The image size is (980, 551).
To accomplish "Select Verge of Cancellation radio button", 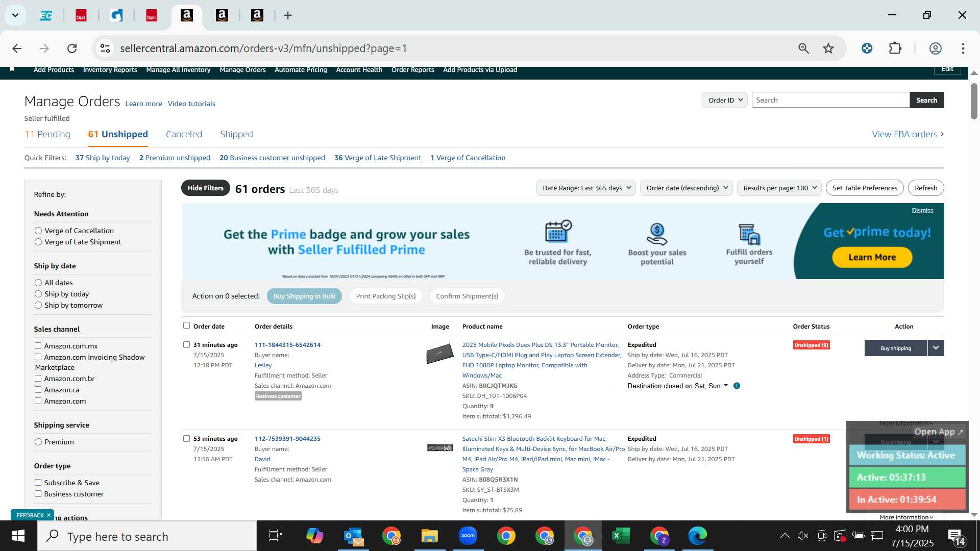I will point(38,231).
